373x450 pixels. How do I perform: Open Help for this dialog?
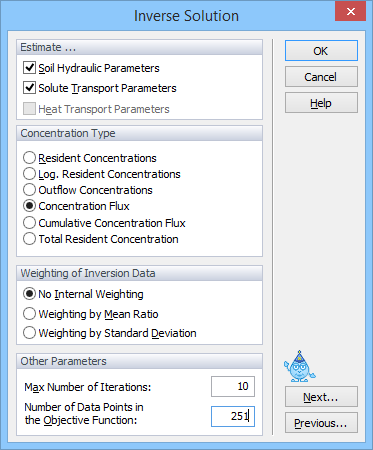(x=321, y=103)
